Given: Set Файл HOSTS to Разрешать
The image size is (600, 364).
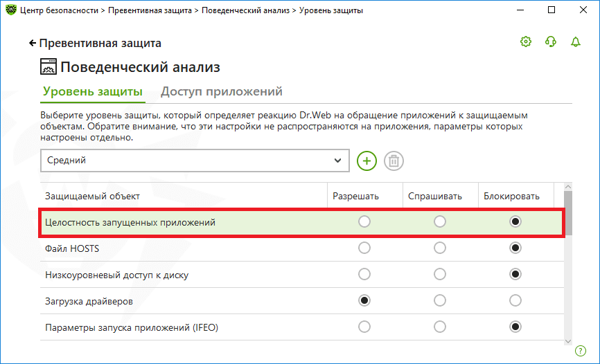Looking at the screenshot, I should coord(364,248).
